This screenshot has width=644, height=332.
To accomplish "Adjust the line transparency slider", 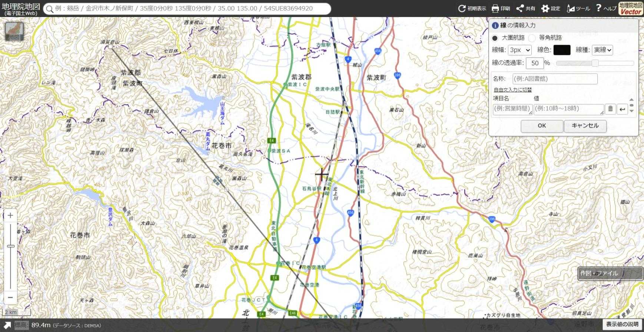I will click(x=595, y=63).
